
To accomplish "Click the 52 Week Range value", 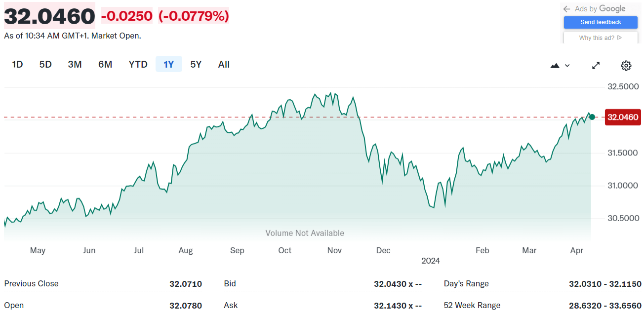I will pyautogui.click(x=605, y=306).
